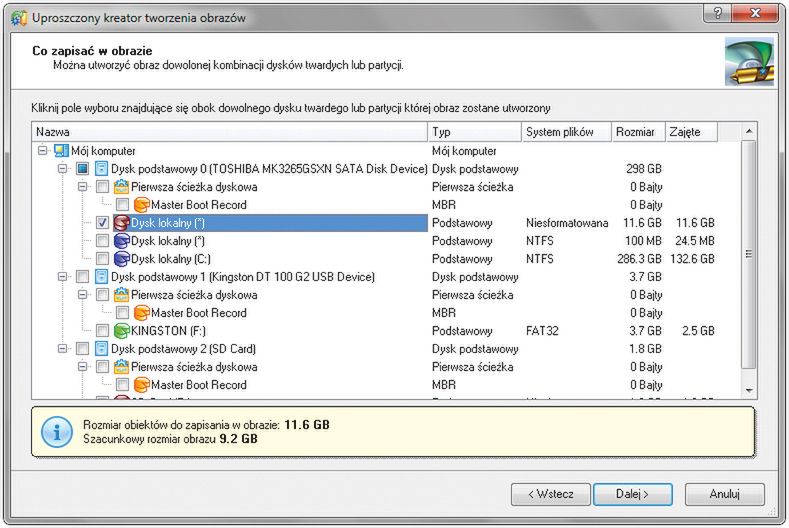
Task: Uncheck the selected unformatted Dysk lokalny (*)
Action: tap(102, 223)
